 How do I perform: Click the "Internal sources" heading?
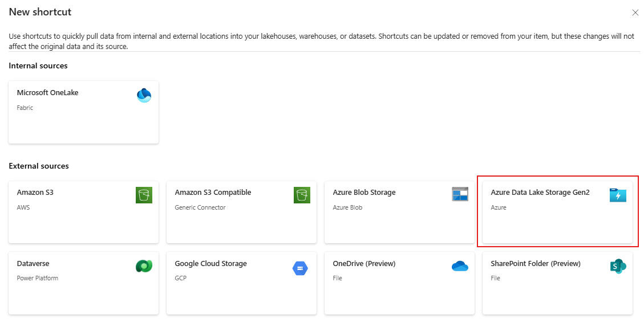[38, 66]
